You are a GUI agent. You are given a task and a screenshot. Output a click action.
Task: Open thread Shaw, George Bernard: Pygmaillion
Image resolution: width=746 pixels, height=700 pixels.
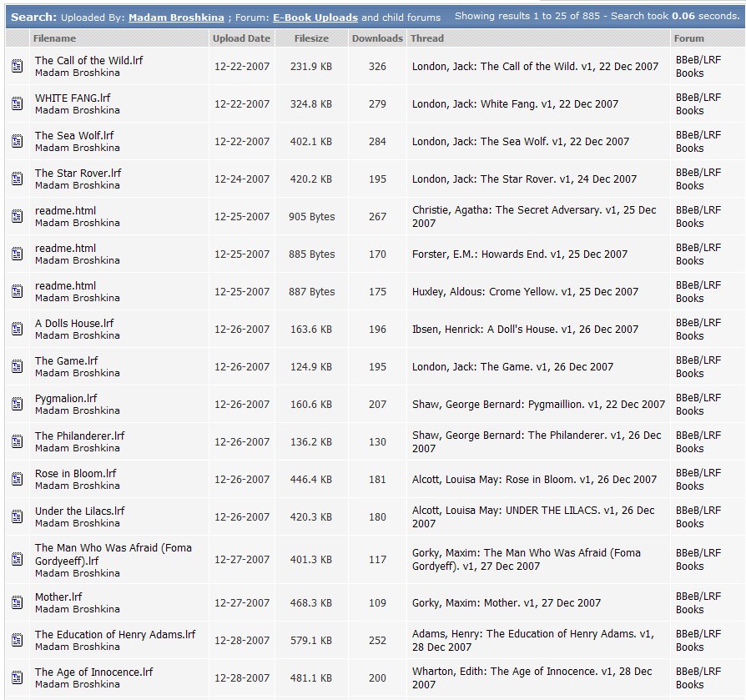pos(538,405)
